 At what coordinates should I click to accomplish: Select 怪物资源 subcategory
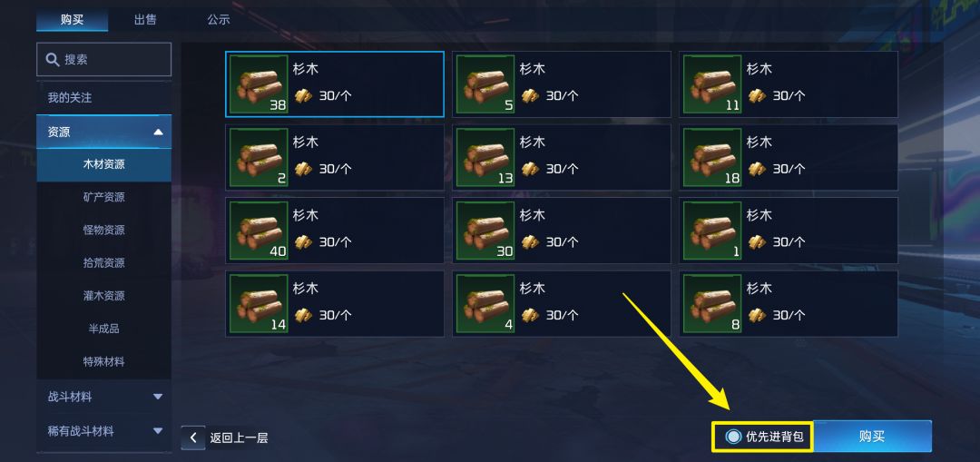[x=103, y=230]
